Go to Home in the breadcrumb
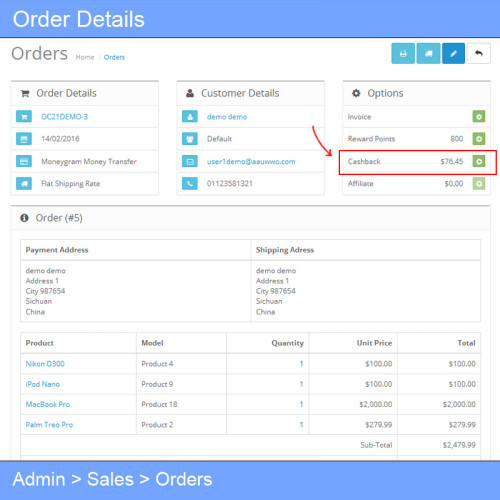This screenshot has width=500, height=500. [85, 57]
